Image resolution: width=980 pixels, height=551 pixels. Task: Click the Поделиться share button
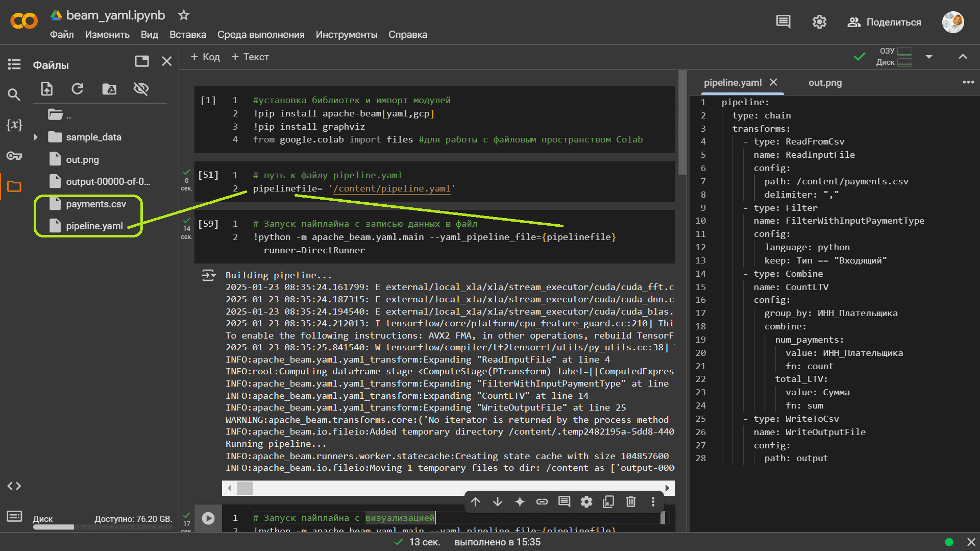click(x=884, y=22)
